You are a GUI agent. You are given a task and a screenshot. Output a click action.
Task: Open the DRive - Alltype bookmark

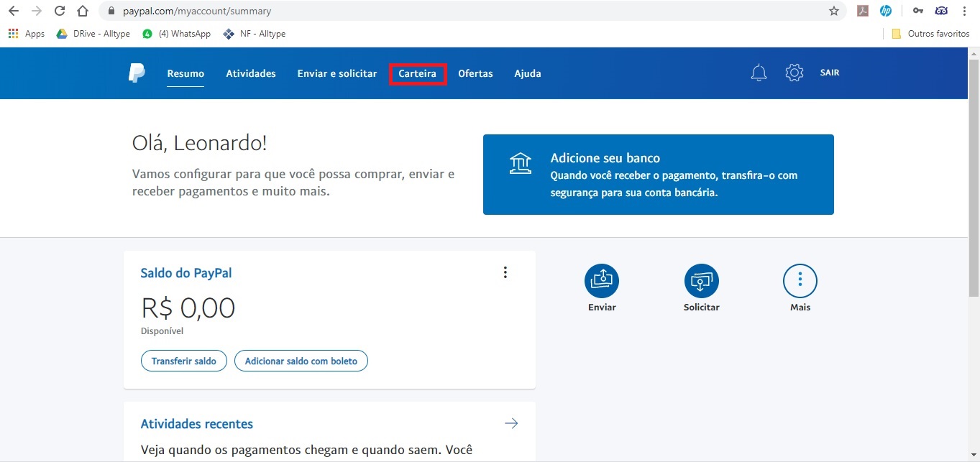[x=93, y=34]
